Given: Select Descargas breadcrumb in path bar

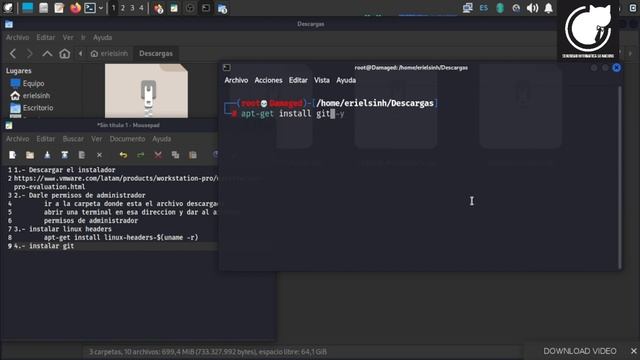Looking at the screenshot, I should (x=156, y=53).
